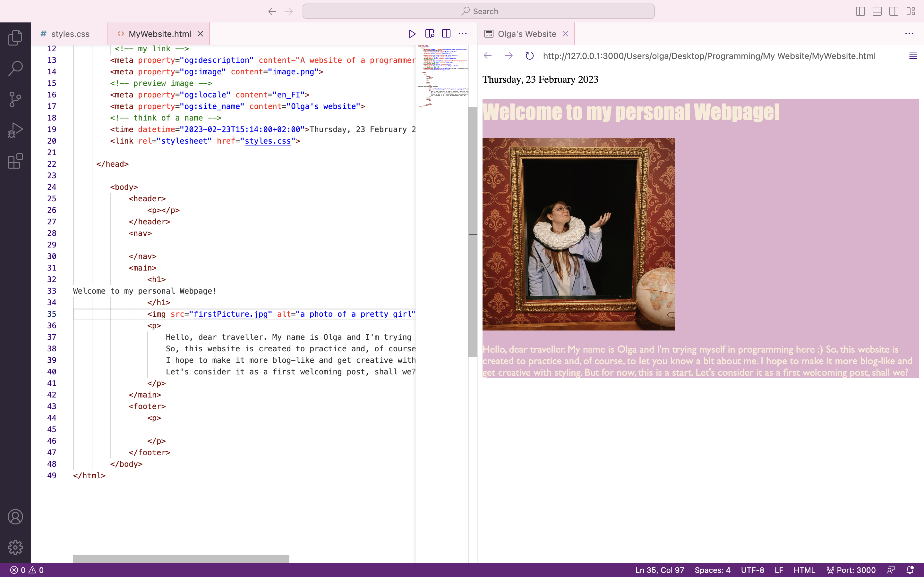
Task: Open the Source Control view
Action: point(15,99)
